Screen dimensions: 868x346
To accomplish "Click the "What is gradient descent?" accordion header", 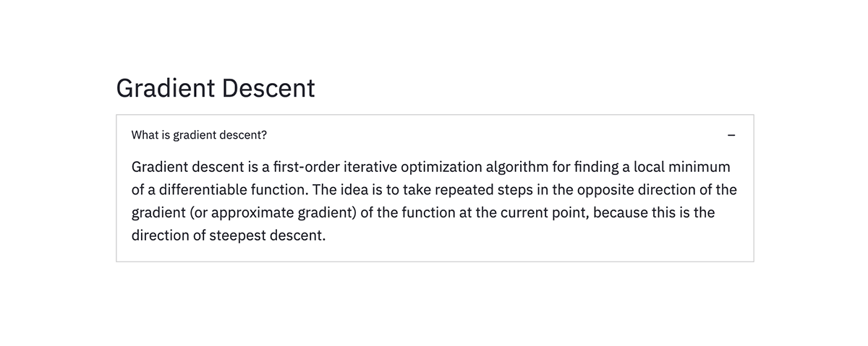I will coord(199,135).
